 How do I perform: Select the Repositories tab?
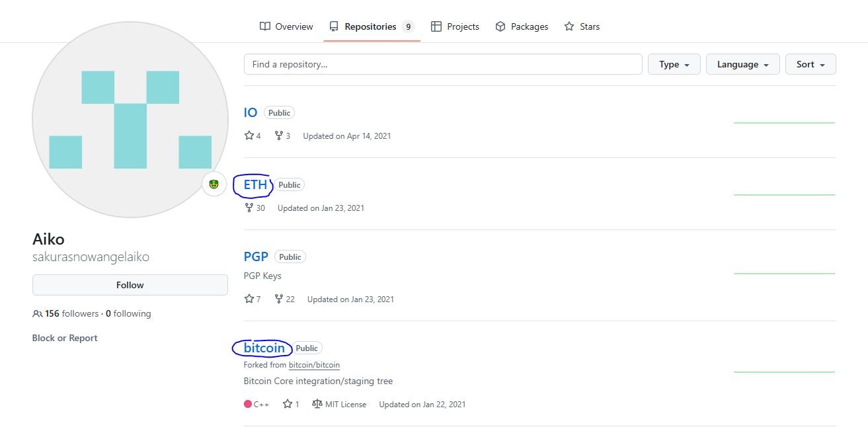click(372, 26)
